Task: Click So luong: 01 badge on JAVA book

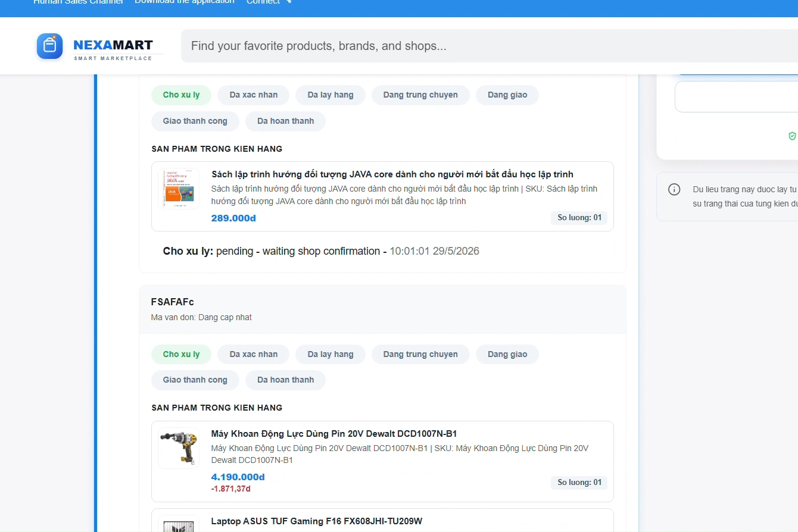Action: coord(579,218)
